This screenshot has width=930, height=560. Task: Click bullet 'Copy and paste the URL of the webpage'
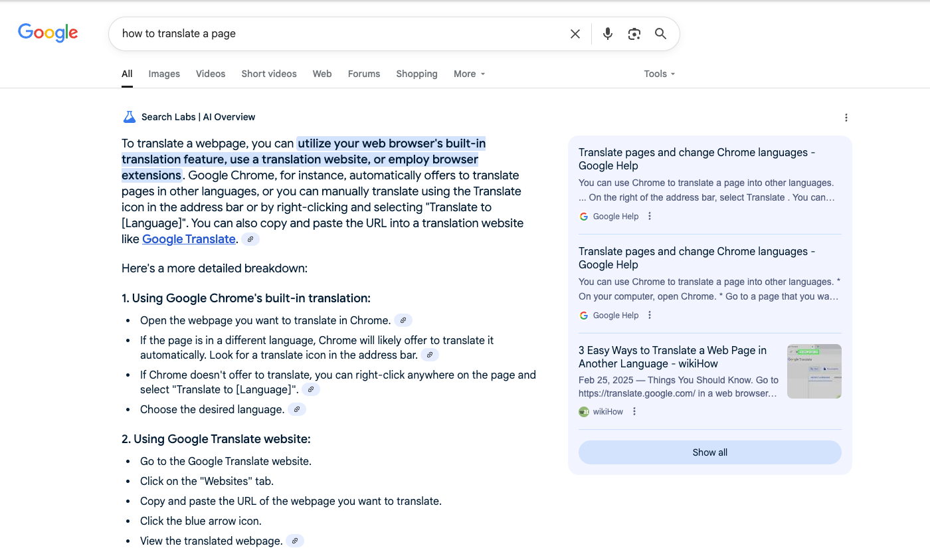click(291, 501)
